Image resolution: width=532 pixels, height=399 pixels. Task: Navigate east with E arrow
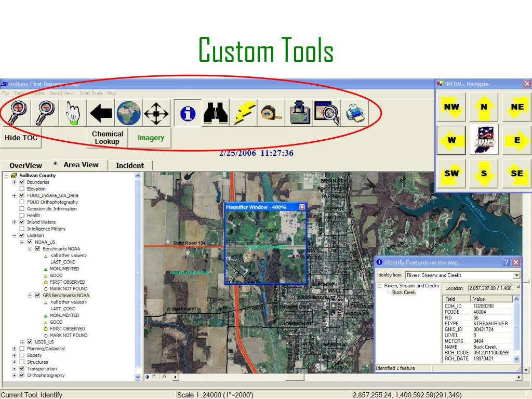coord(517,140)
